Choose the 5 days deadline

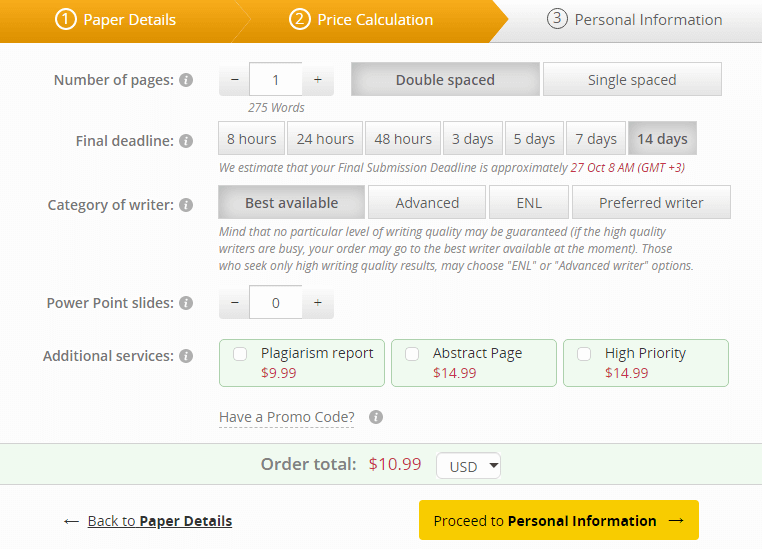point(535,138)
